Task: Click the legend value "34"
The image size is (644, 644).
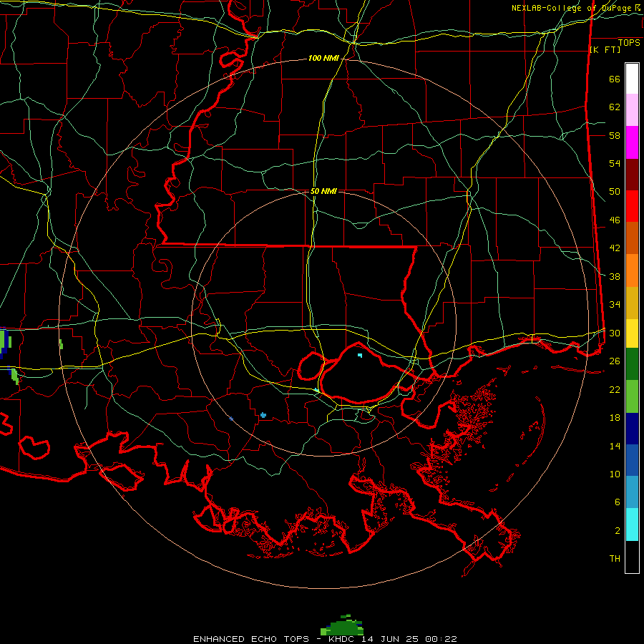Action: (x=615, y=305)
